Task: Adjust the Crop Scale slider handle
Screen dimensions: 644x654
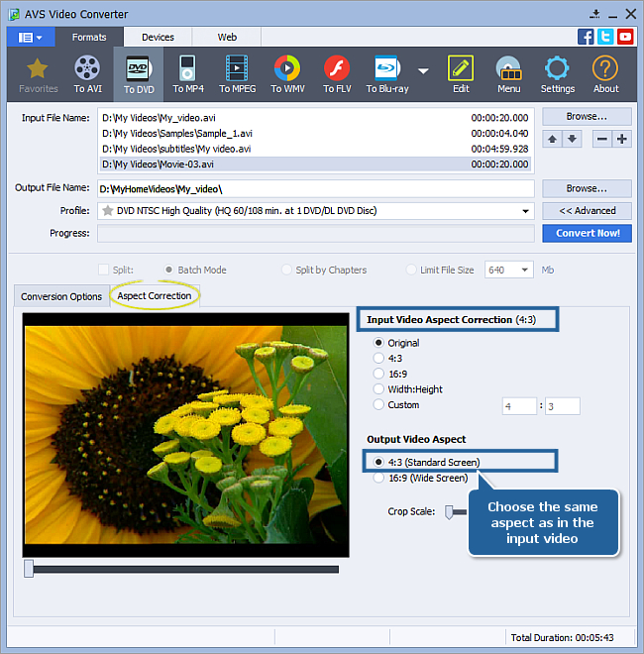Action: pyautogui.click(x=449, y=512)
